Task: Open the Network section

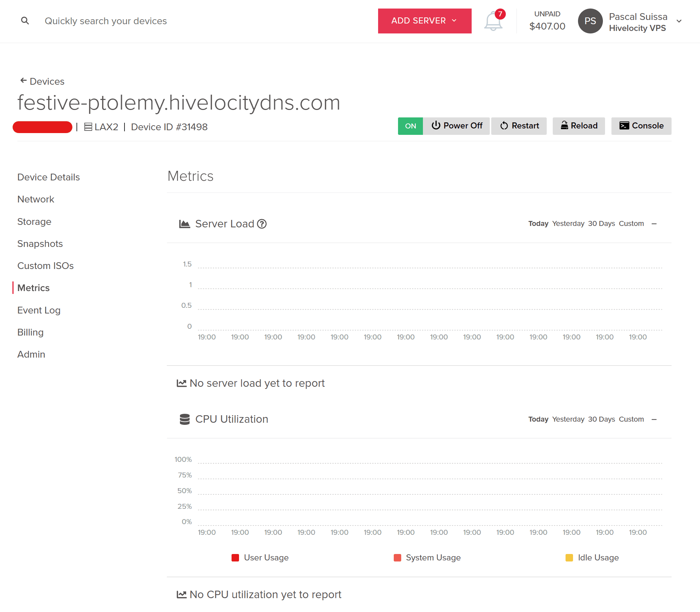Action: coord(36,199)
